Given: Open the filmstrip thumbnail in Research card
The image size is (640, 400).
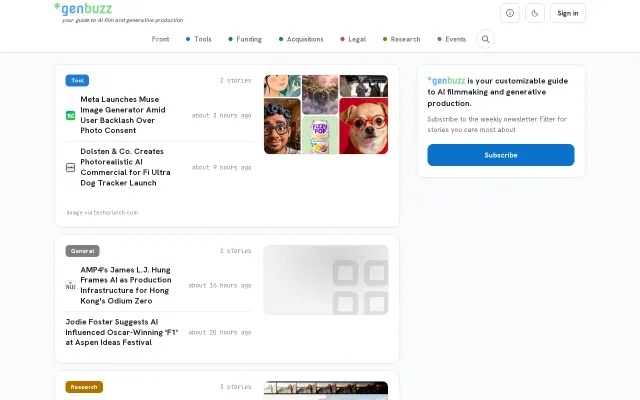Looking at the screenshot, I should [x=326, y=391].
